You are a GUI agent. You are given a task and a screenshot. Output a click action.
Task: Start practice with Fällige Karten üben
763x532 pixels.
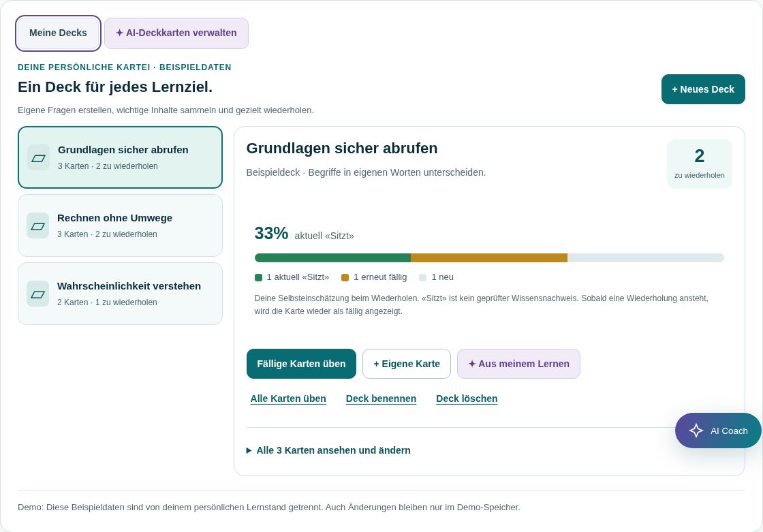tap(301, 364)
